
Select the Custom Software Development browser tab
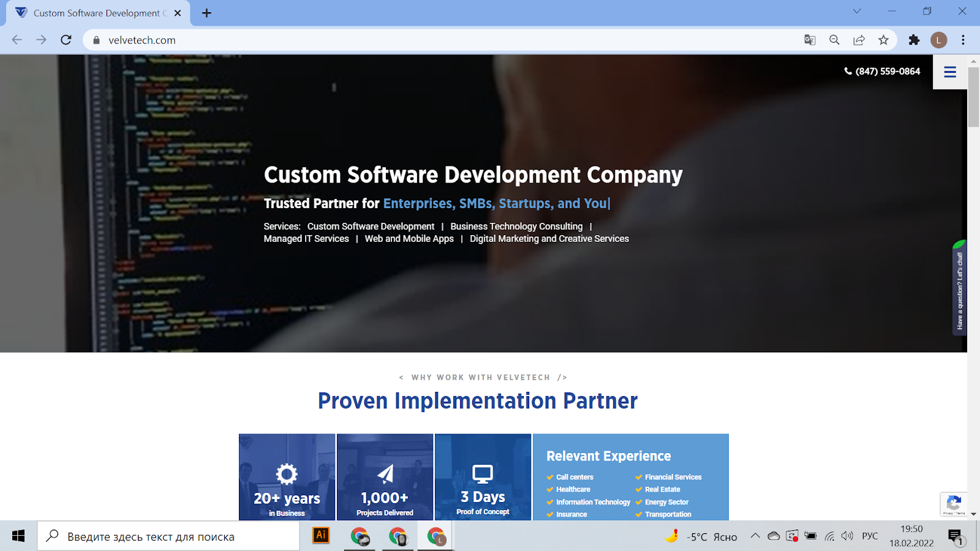98,13
